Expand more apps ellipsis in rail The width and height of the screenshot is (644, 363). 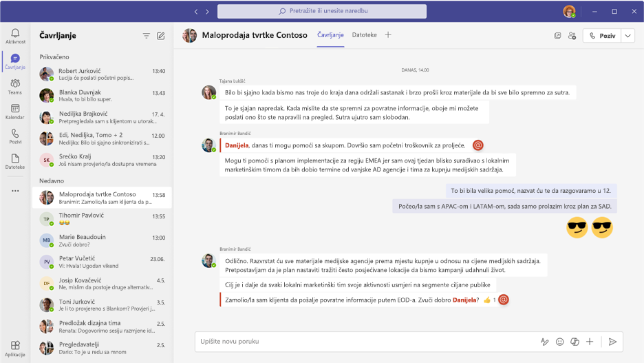coord(15,191)
